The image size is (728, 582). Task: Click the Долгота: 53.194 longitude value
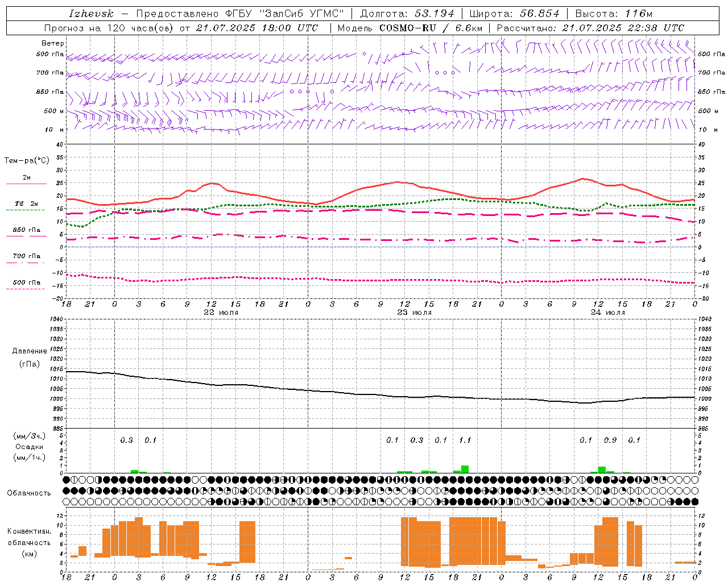pyautogui.click(x=407, y=14)
